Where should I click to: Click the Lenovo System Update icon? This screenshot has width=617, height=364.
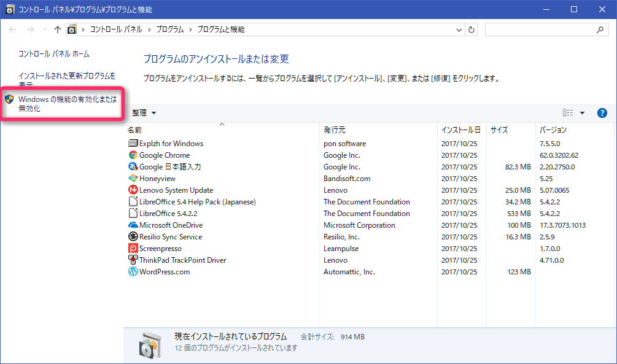pyautogui.click(x=133, y=190)
